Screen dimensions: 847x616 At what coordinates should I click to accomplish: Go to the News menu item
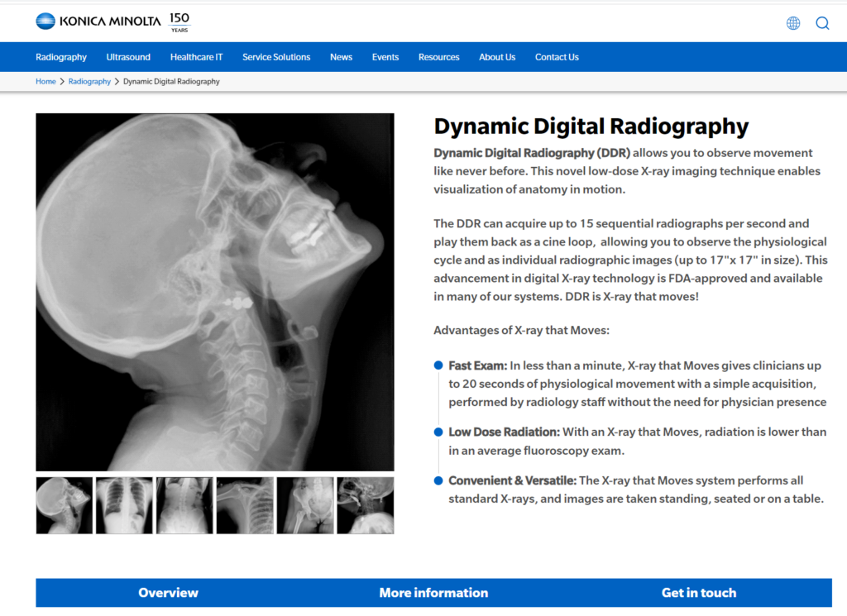click(x=341, y=57)
